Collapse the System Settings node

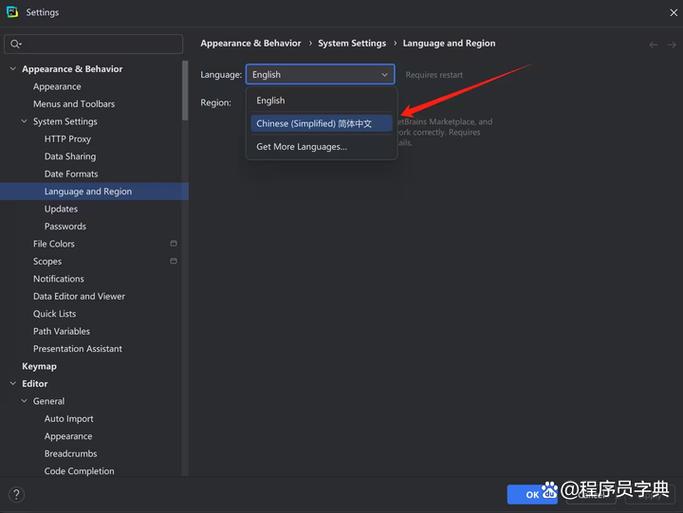tap(24, 121)
